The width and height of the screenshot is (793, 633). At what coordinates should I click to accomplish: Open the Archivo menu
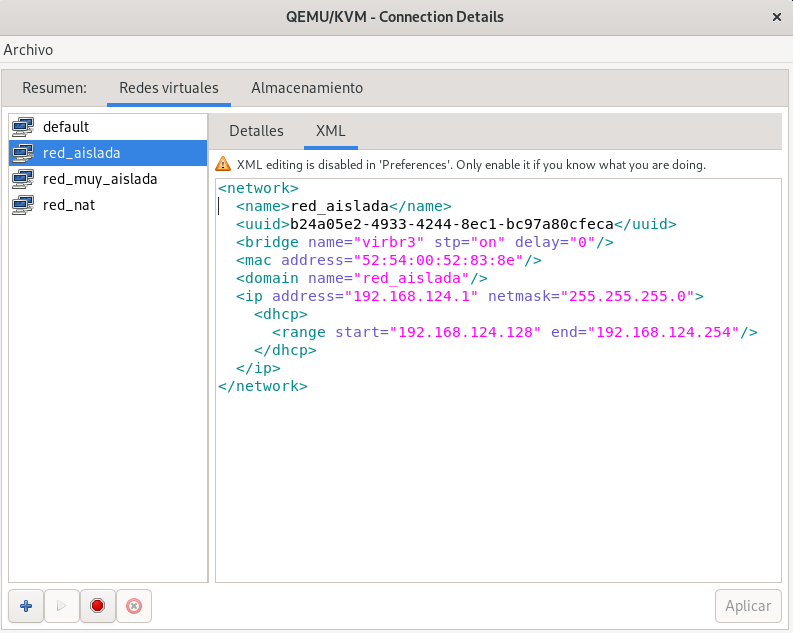pos(28,50)
